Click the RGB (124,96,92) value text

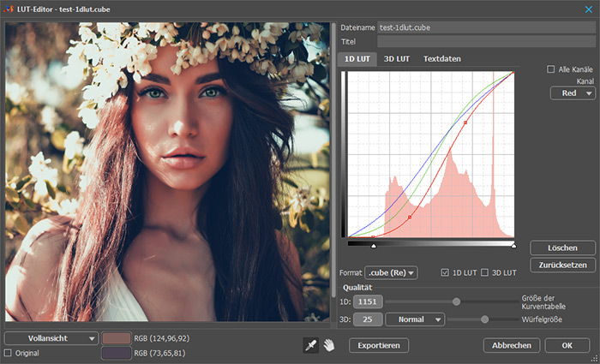tap(161, 338)
